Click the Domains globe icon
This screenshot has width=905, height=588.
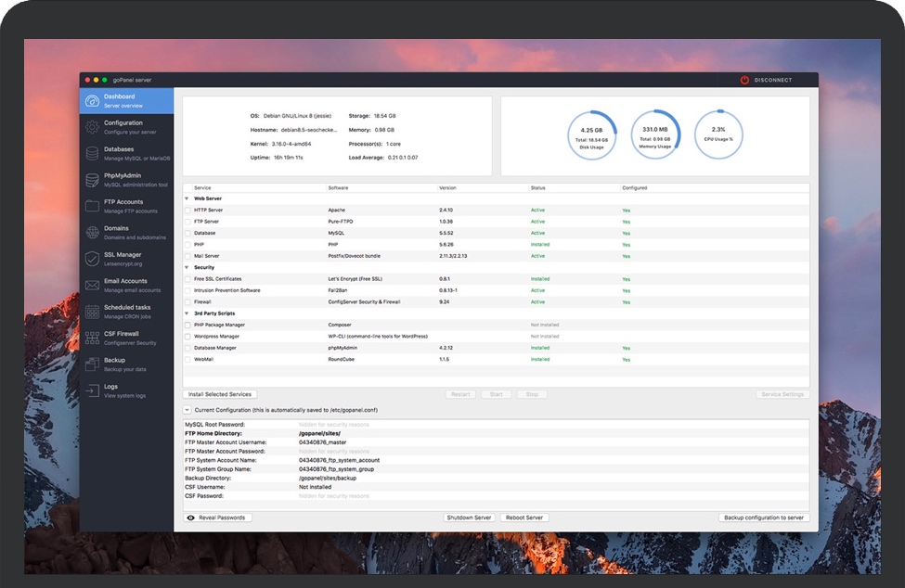point(92,233)
